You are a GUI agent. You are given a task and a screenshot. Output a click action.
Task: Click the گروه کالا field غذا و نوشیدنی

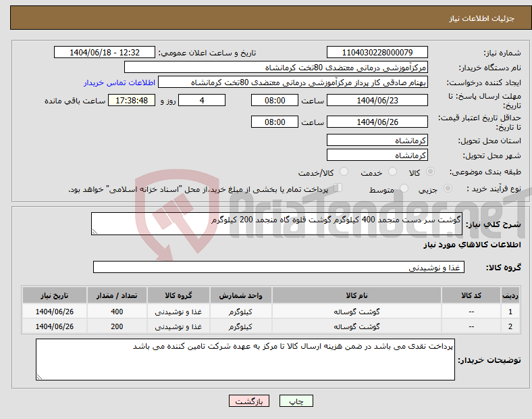[x=279, y=267]
